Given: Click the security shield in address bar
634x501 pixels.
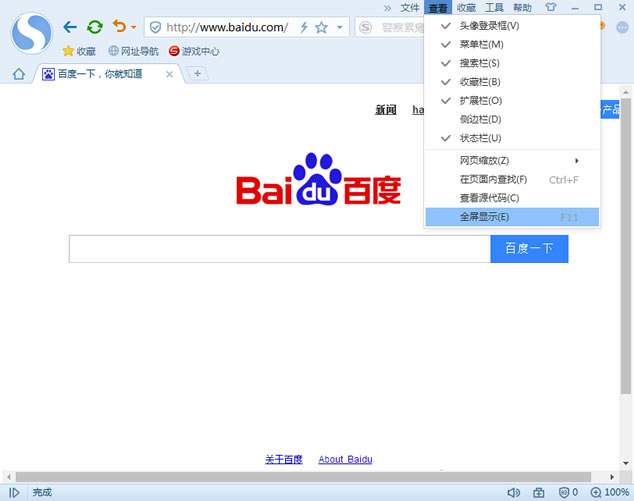Looking at the screenshot, I should tap(155, 27).
